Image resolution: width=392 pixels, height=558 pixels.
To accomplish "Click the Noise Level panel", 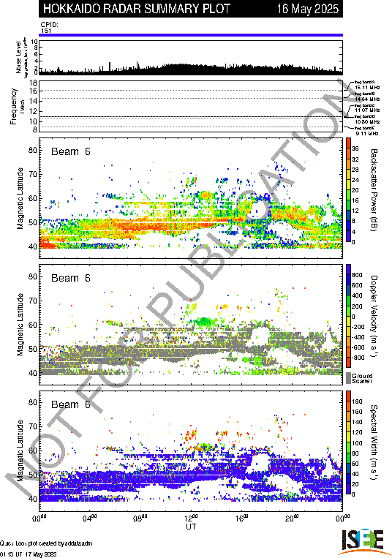I will (191, 57).
